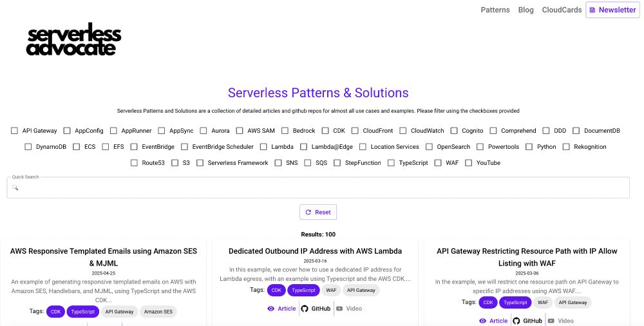Image resolution: width=644 pixels, height=326 pixels.
Task: Check the Powertools checkbox
Action: coord(480,146)
